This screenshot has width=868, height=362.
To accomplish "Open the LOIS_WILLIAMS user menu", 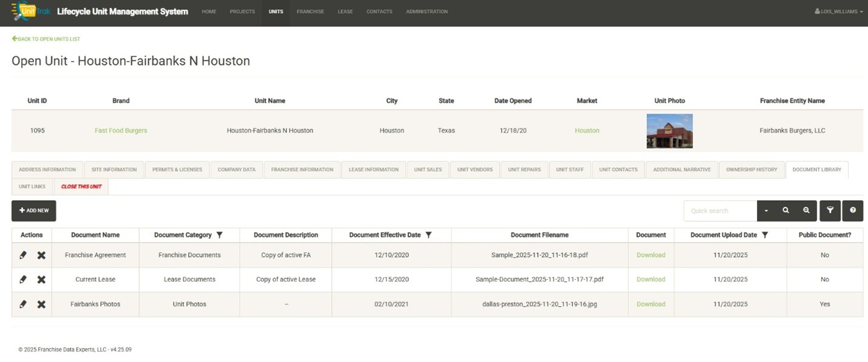I will pos(838,12).
